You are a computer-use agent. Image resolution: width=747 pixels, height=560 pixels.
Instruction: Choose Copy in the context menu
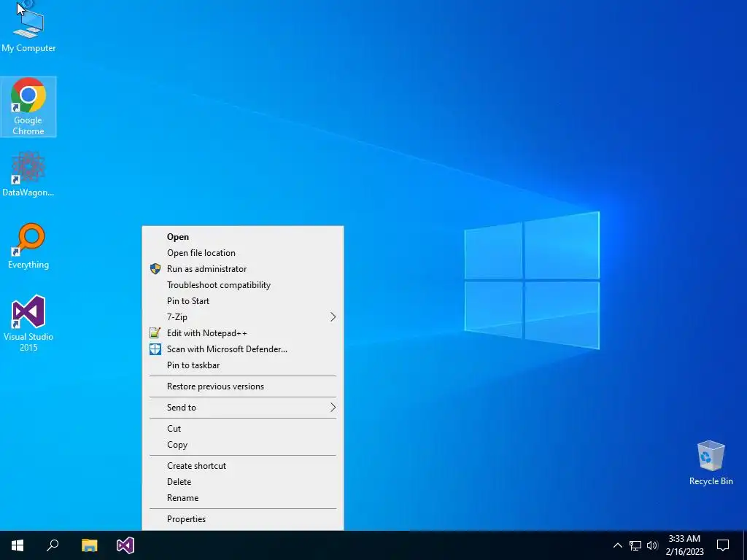pos(243,445)
